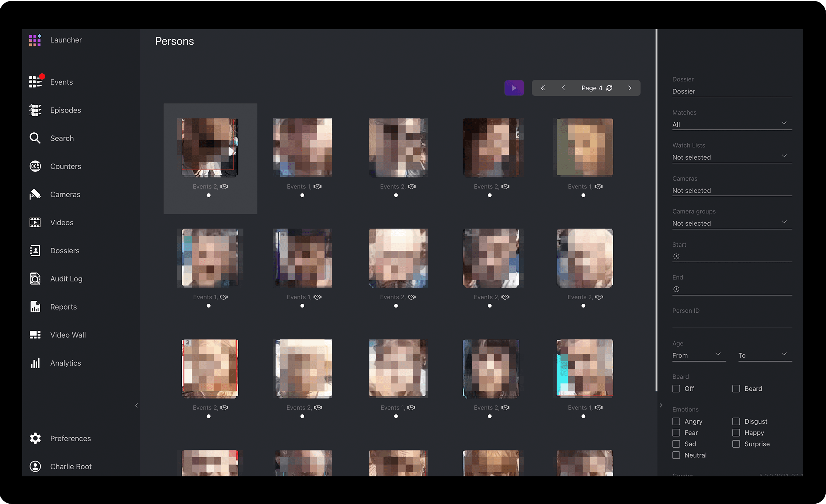Viewport: 826px width, 504px height.
Task: Click into the Dossier input field
Action: (x=732, y=91)
